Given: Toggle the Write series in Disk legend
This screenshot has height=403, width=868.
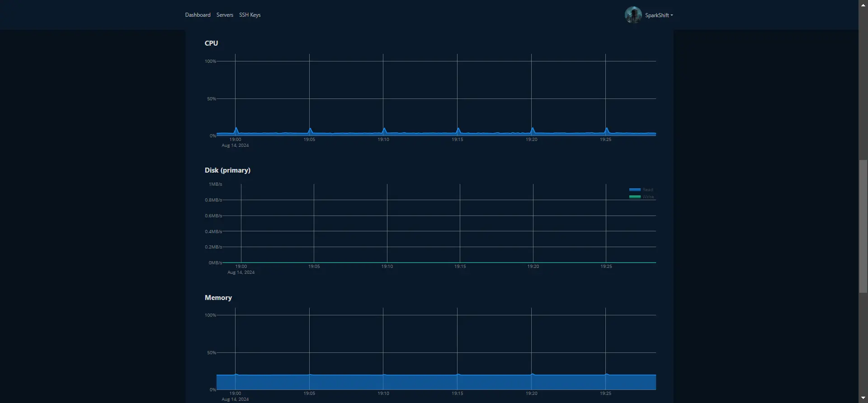Looking at the screenshot, I should [642, 197].
